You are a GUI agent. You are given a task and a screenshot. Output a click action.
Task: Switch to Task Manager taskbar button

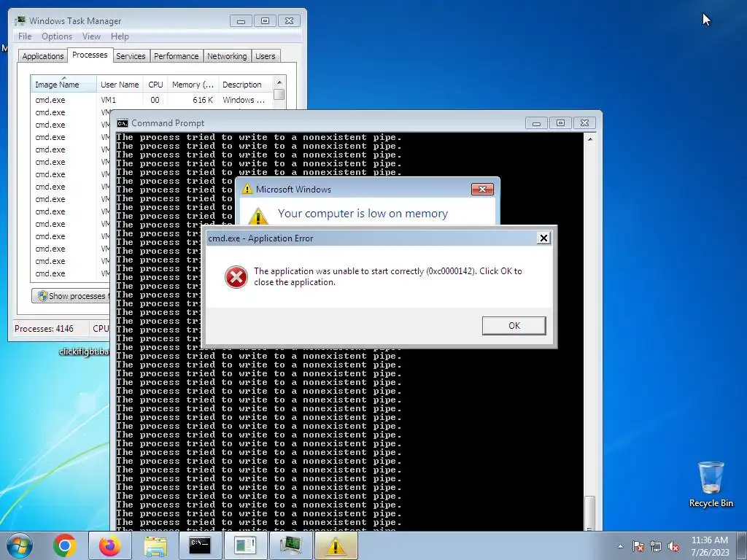[290, 545]
